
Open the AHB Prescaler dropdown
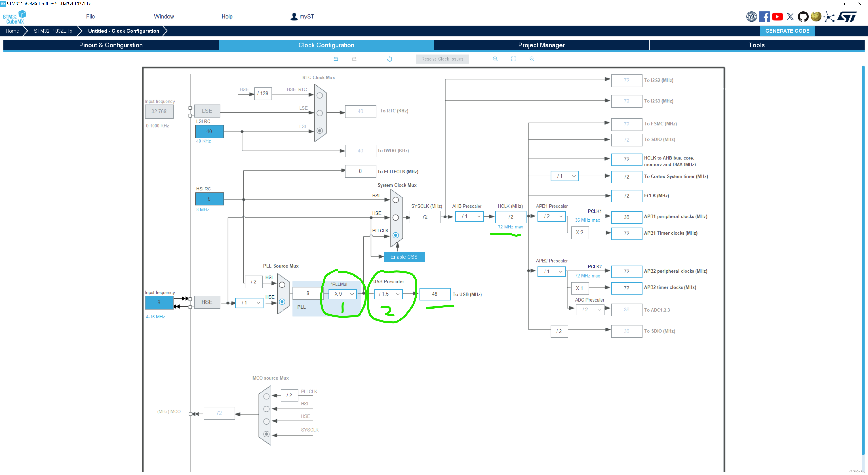[x=469, y=216]
